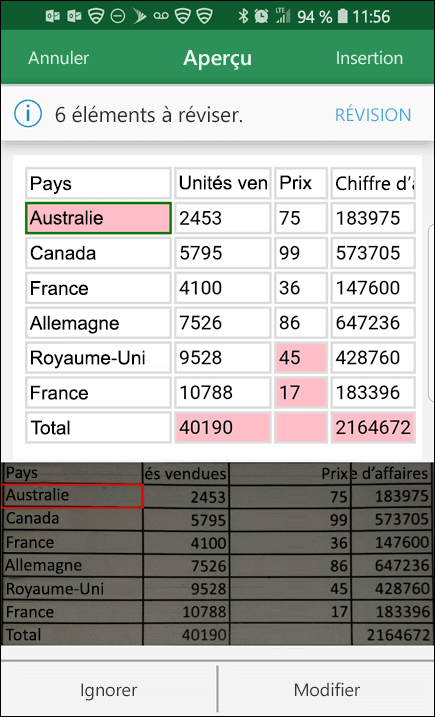
Task: Select the Chiffre d'a header cell
Action: click(x=373, y=183)
